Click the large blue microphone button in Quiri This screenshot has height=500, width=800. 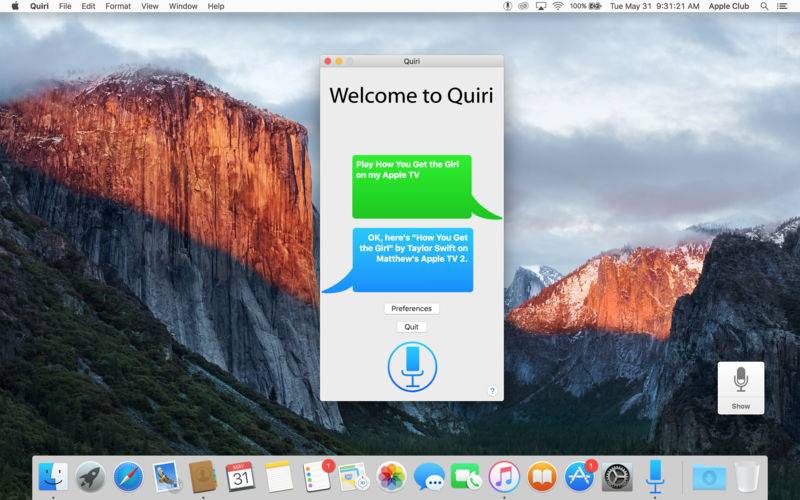pyautogui.click(x=412, y=367)
